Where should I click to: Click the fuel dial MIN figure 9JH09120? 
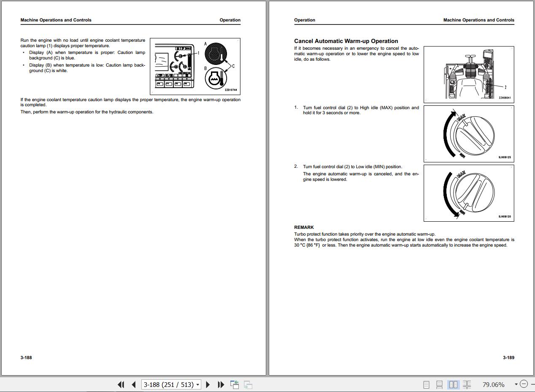[x=469, y=193]
